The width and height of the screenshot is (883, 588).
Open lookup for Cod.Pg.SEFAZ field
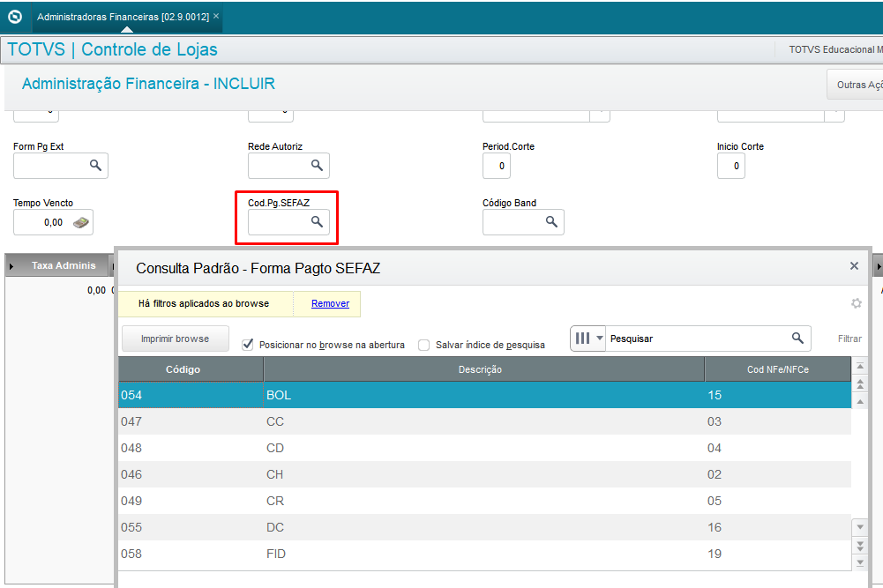point(317,221)
